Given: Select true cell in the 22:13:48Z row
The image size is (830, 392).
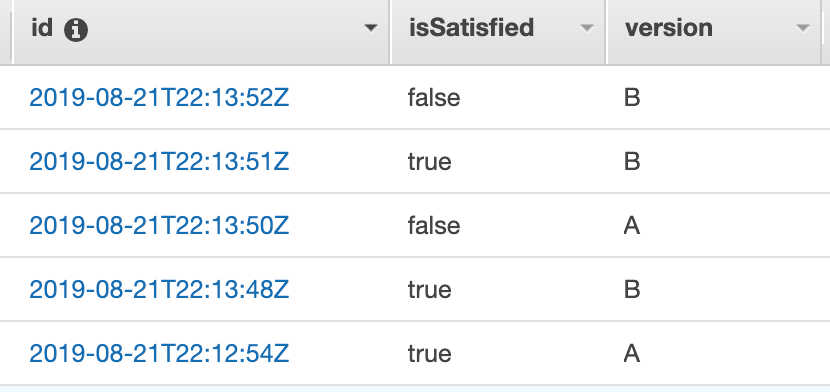Looking at the screenshot, I should tap(429, 290).
